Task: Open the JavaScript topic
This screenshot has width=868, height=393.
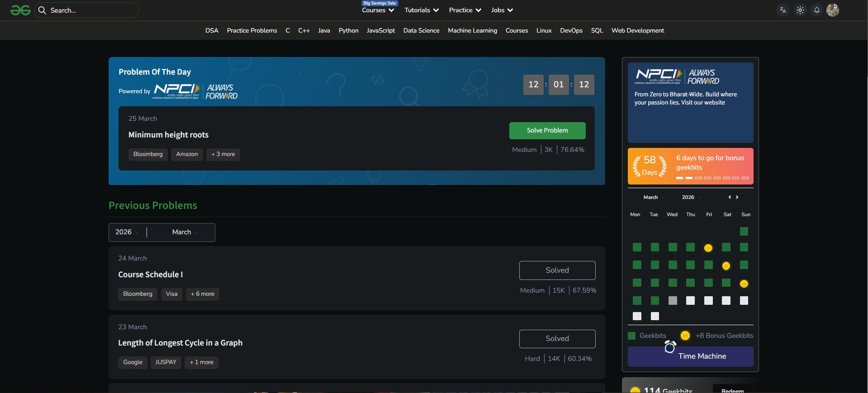Action: point(381,30)
